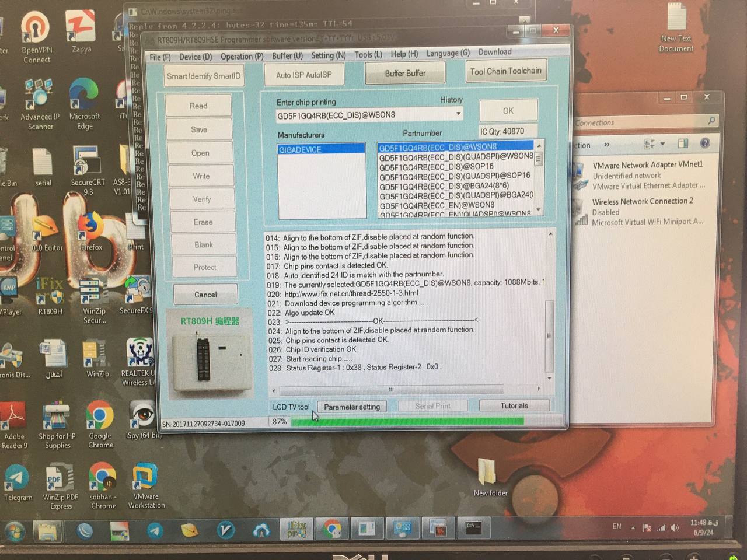Viewport: 747px width, 560px height.
Task: Open the File (F) menu
Action: pos(160,57)
